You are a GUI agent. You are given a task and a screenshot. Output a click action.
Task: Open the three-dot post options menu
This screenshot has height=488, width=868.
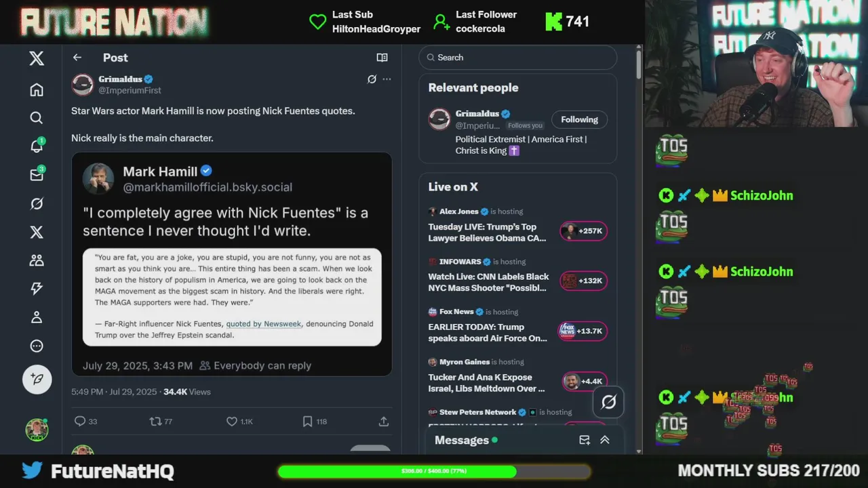pyautogui.click(x=387, y=79)
